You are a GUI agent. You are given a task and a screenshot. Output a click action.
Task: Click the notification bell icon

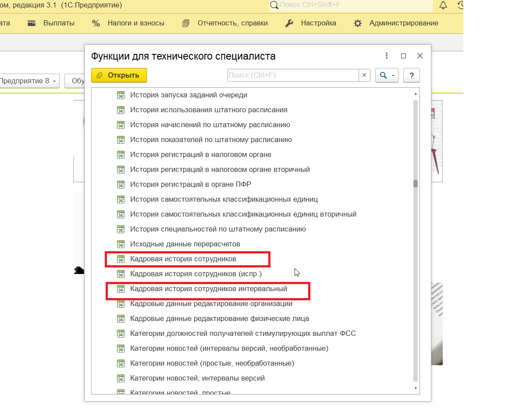tap(443, 5)
